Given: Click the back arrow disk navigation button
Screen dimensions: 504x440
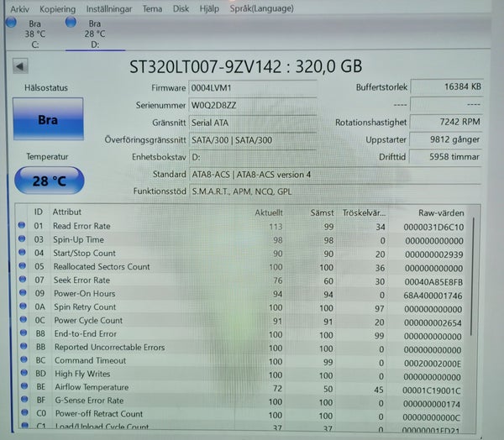Looking at the screenshot, I should point(20,66).
